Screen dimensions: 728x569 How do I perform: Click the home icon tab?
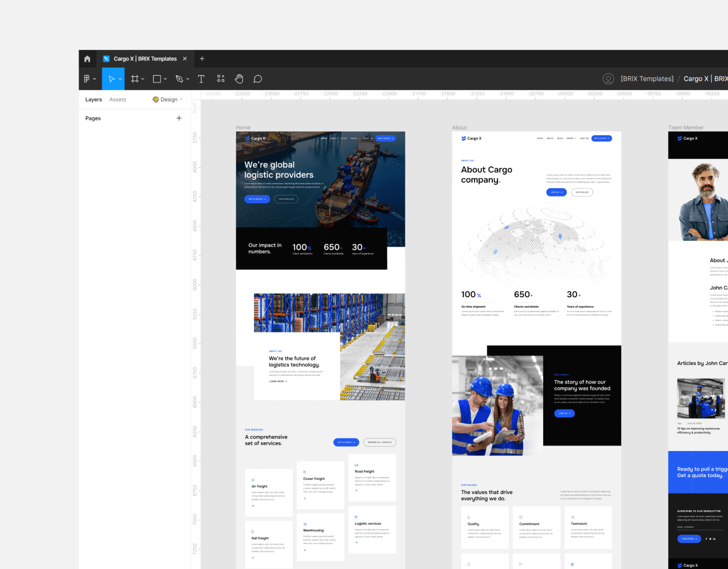pos(87,58)
